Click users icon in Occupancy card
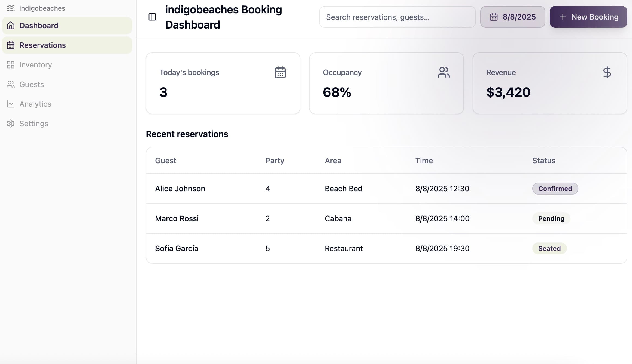This screenshot has width=632, height=364. coord(443,72)
